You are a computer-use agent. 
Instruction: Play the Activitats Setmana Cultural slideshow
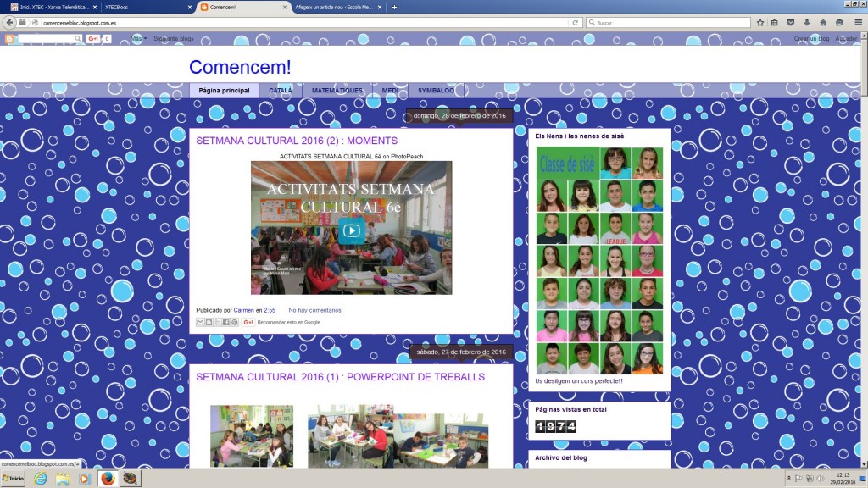tap(351, 230)
